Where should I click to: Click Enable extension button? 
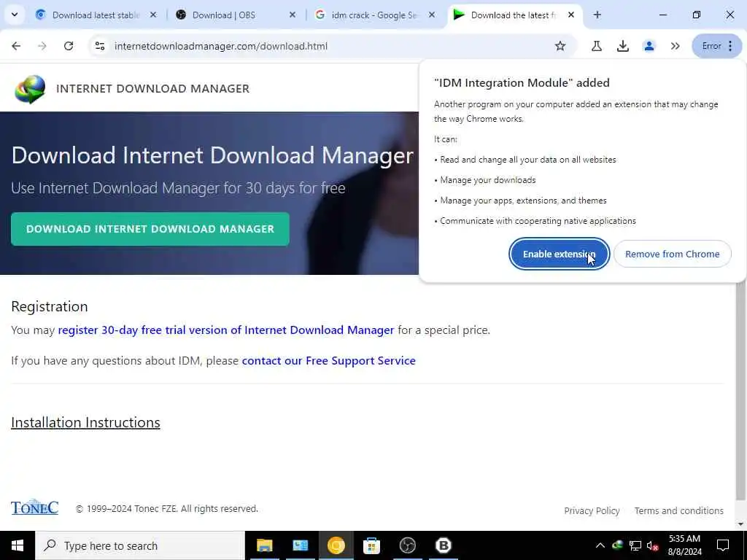click(559, 254)
